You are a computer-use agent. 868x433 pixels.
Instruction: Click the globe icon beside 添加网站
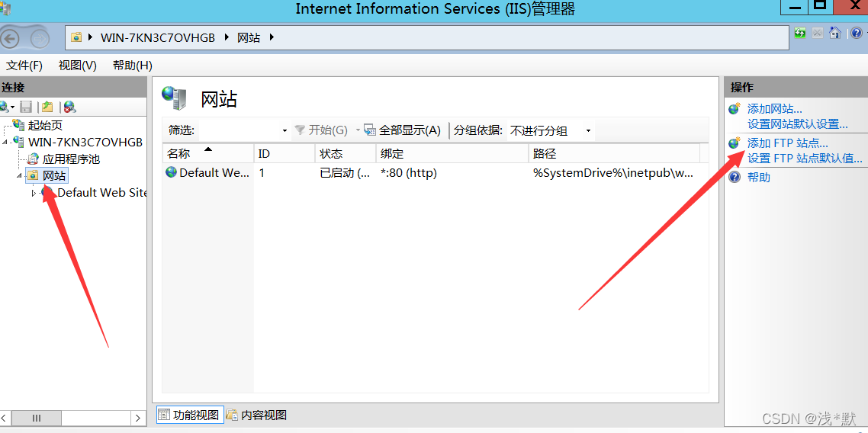pyautogui.click(x=735, y=109)
